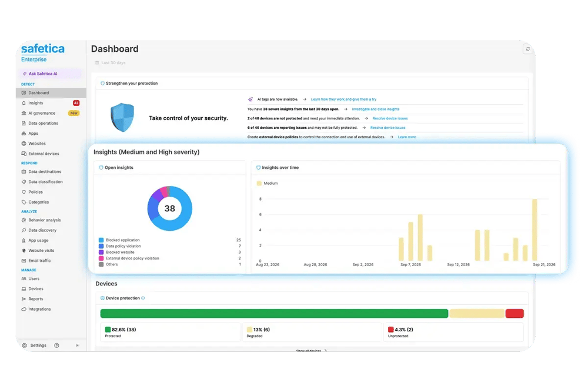Open the Reports menu label
The image size is (588, 392).
pyautogui.click(x=36, y=299)
